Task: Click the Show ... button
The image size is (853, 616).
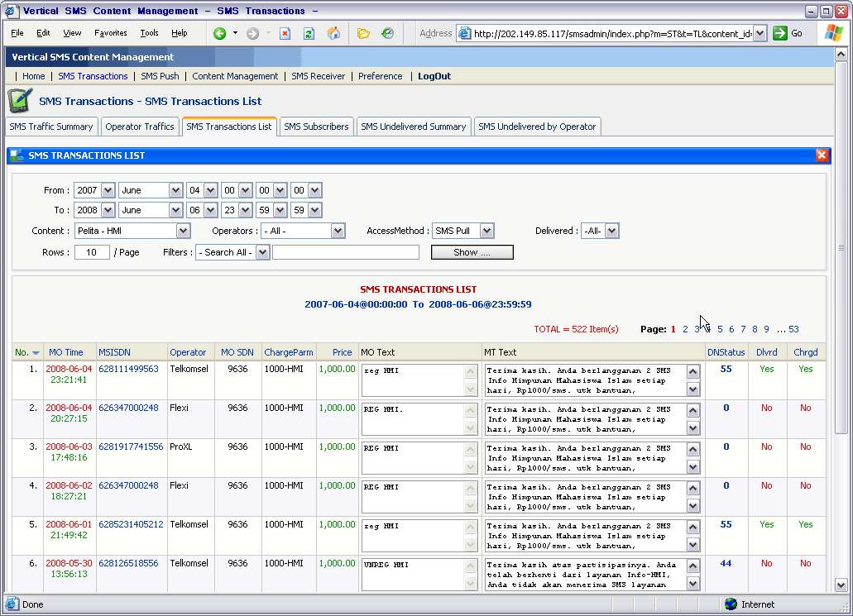Action: (x=472, y=252)
